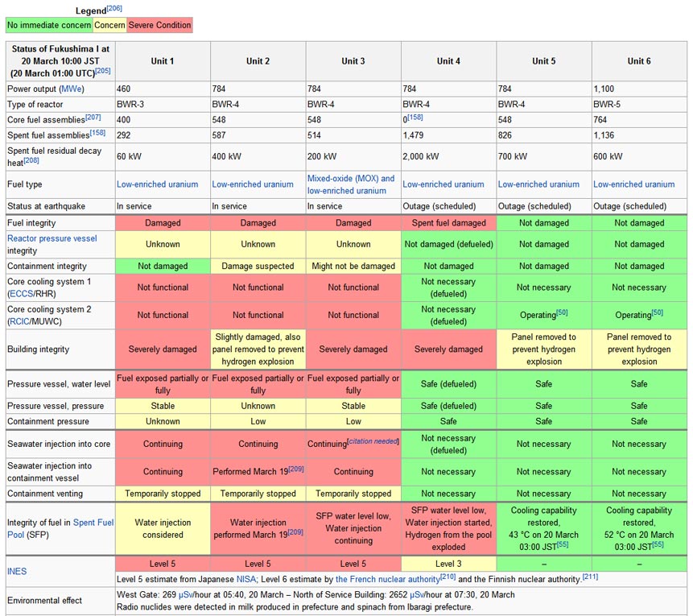Open citation [50] in Unit 6 Operating cell
The width and height of the screenshot is (693, 616).
pyautogui.click(x=658, y=312)
